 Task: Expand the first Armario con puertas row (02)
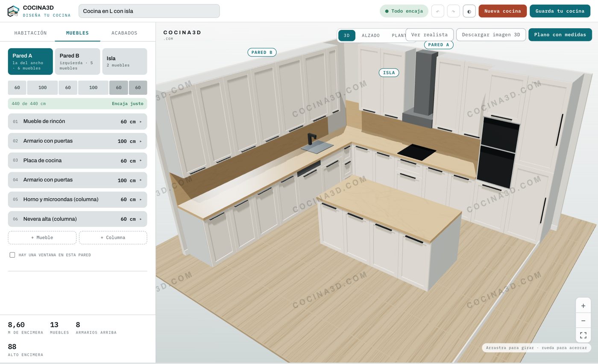click(77, 141)
